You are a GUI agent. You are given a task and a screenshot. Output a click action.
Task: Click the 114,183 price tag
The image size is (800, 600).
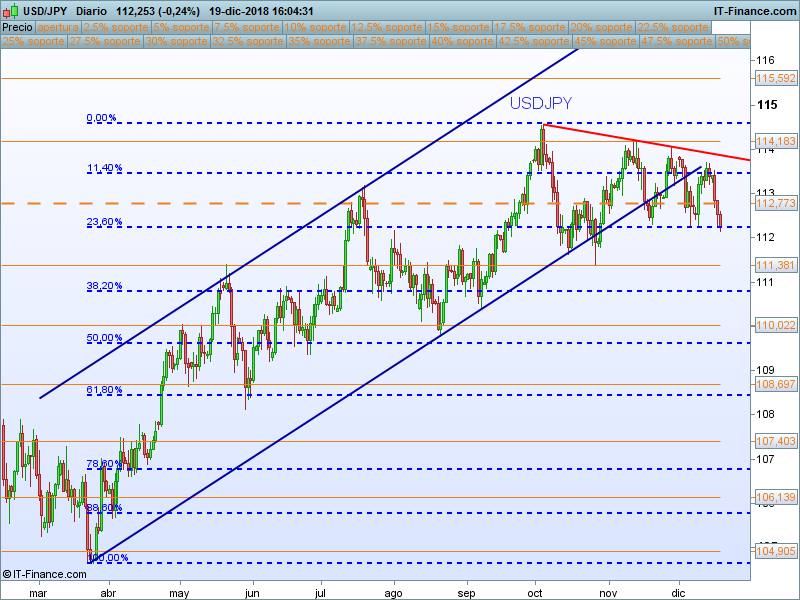point(776,141)
